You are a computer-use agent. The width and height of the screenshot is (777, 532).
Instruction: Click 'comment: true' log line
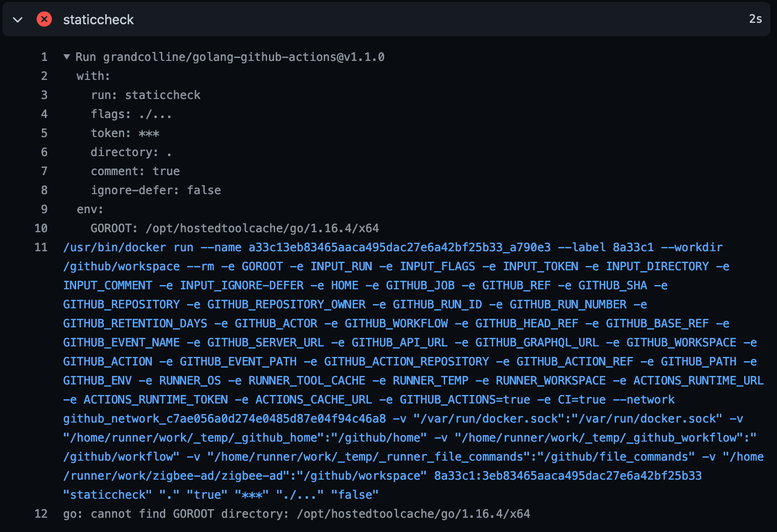[x=135, y=171]
